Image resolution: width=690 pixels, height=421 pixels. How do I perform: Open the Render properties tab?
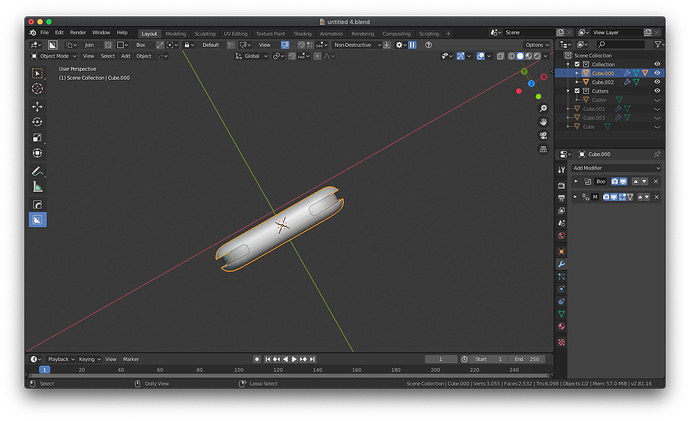pos(562,186)
